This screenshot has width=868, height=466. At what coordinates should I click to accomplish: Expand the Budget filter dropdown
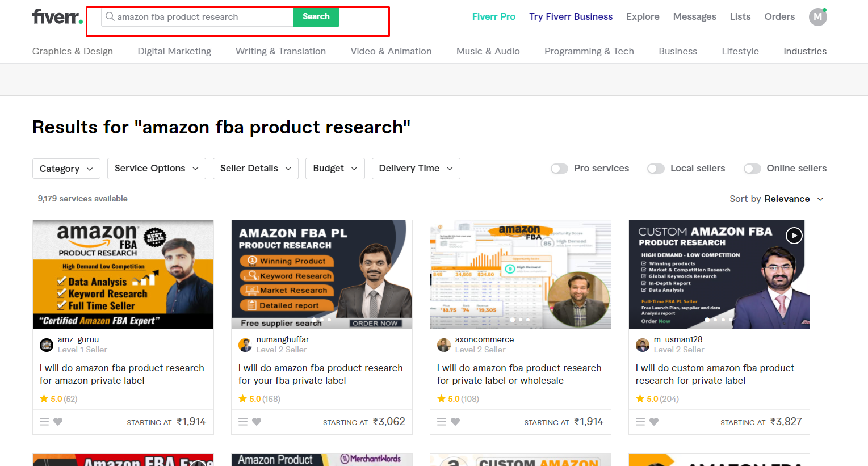335,169
